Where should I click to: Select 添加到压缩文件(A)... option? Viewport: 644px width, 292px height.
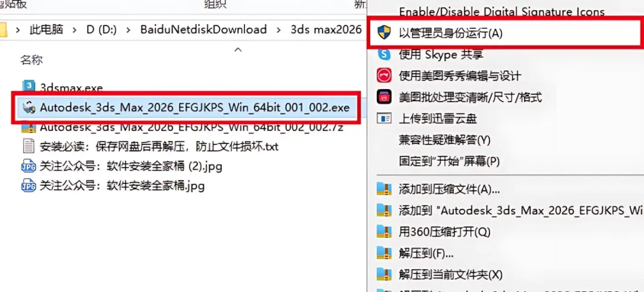450,190
